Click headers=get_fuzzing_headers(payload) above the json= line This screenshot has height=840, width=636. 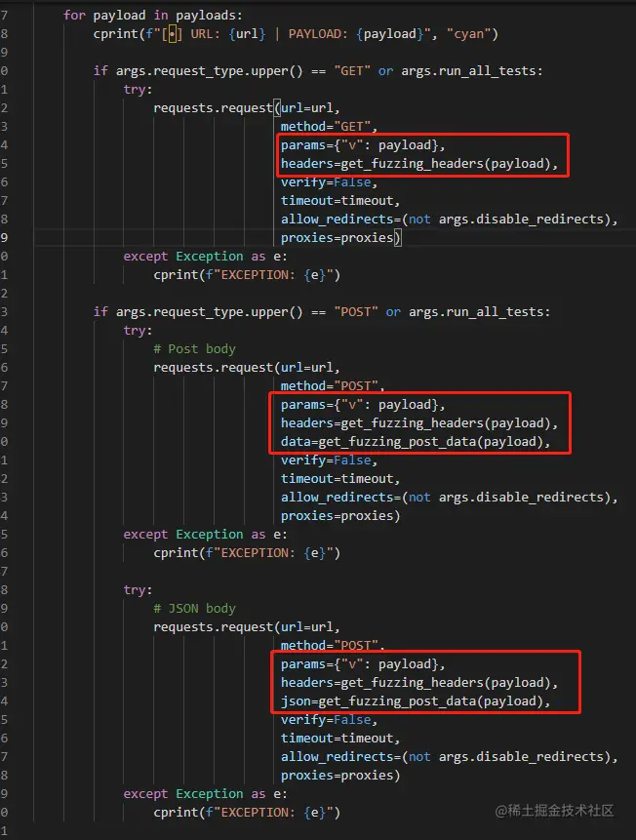click(x=419, y=683)
